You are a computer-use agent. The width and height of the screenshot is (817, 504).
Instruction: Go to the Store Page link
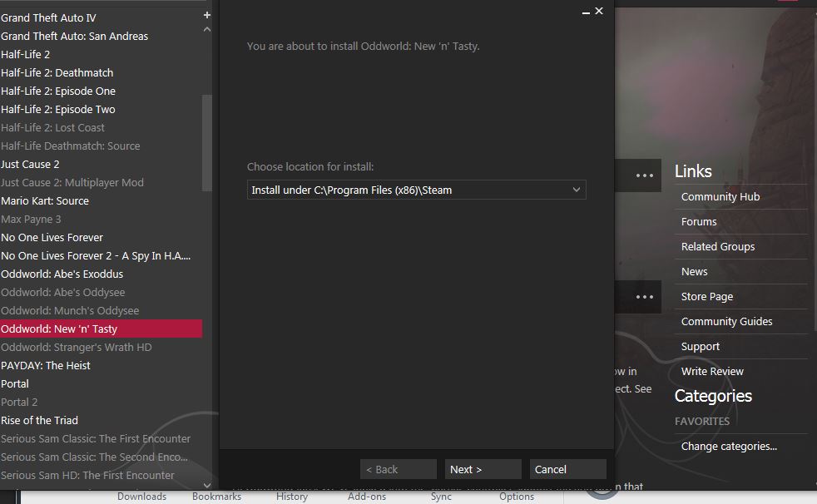[706, 296]
